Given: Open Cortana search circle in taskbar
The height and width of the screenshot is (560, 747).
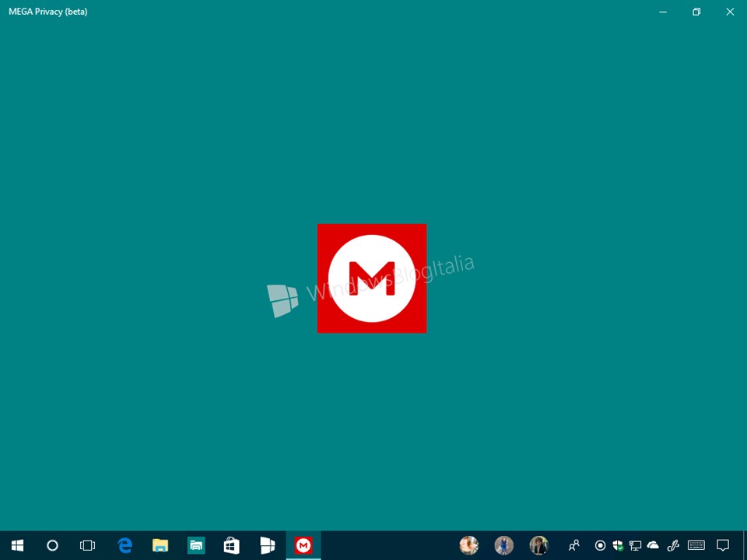Looking at the screenshot, I should click(52, 545).
